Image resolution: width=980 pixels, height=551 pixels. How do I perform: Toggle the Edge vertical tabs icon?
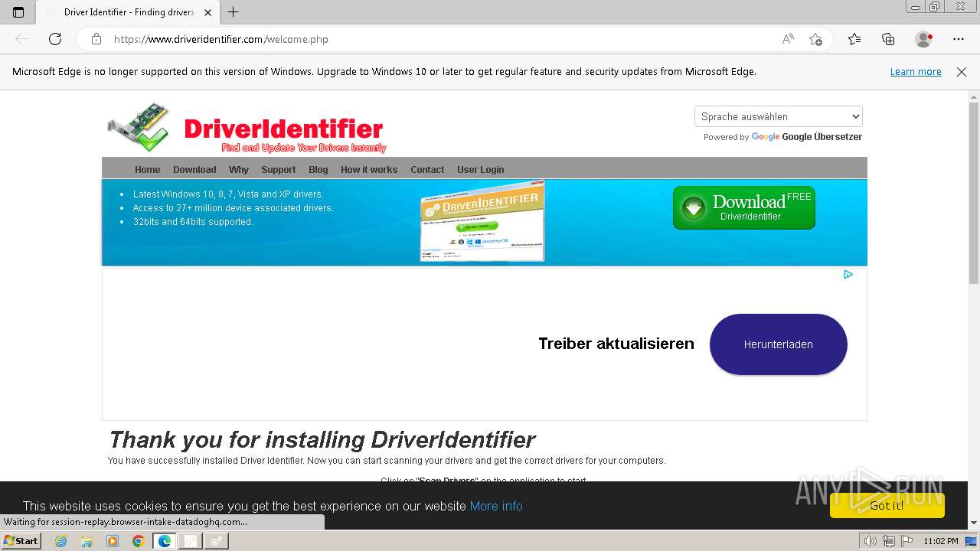(x=18, y=12)
